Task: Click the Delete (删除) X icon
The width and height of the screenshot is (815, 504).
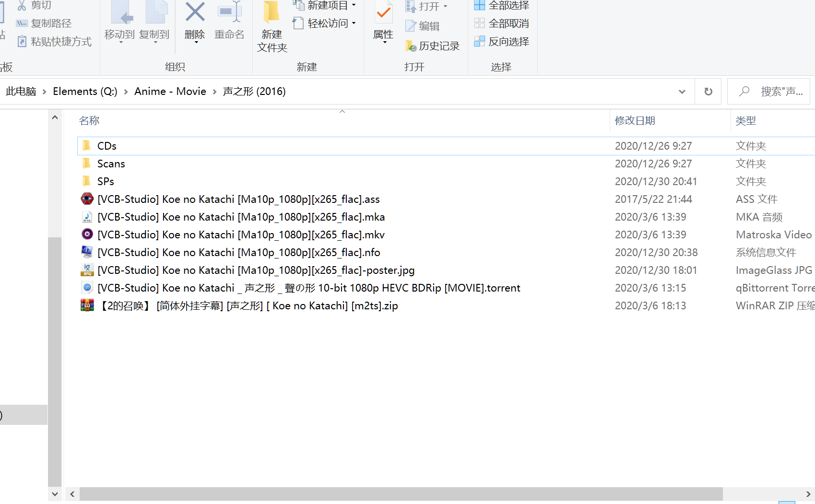Action: [x=195, y=12]
